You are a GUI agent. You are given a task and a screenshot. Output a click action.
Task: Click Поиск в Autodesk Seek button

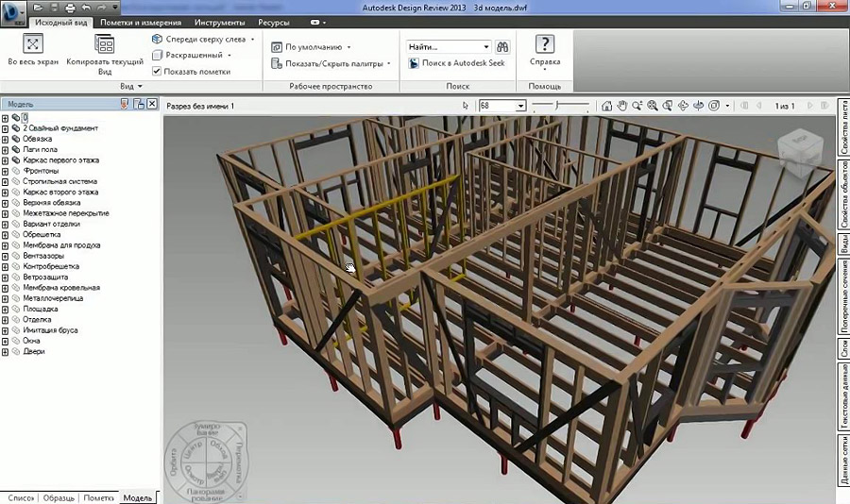coord(457,63)
